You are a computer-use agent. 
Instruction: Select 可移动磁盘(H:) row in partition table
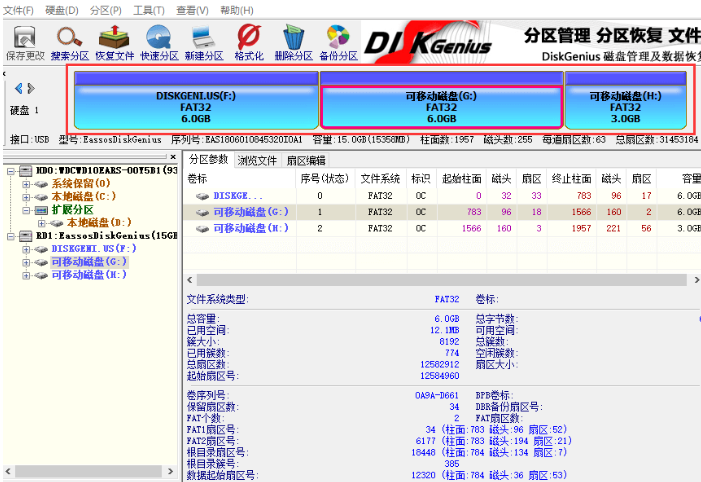250,228
